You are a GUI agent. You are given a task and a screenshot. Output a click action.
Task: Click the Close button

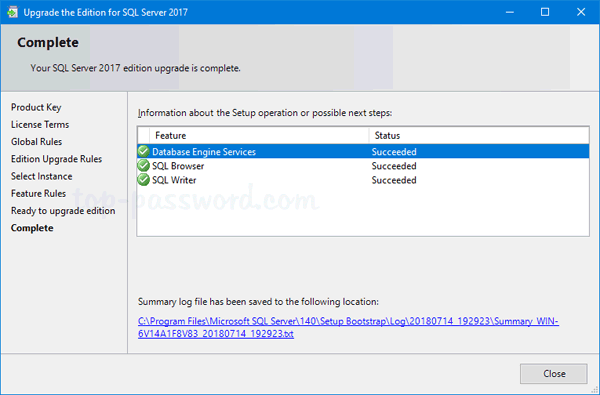coord(553,374)
